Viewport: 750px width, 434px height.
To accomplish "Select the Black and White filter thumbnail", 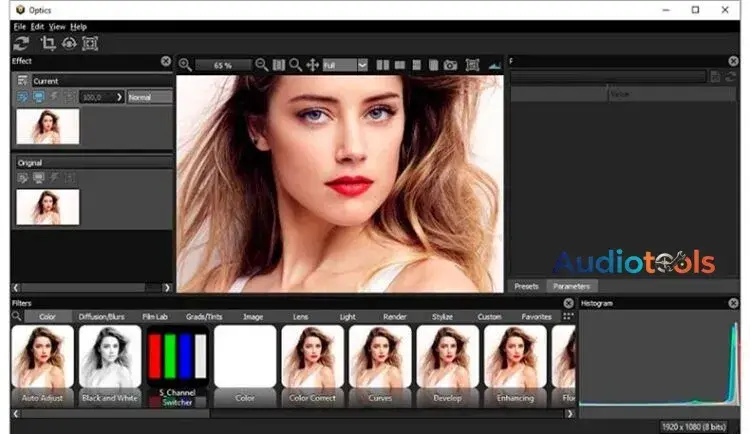I will (110, 364).
